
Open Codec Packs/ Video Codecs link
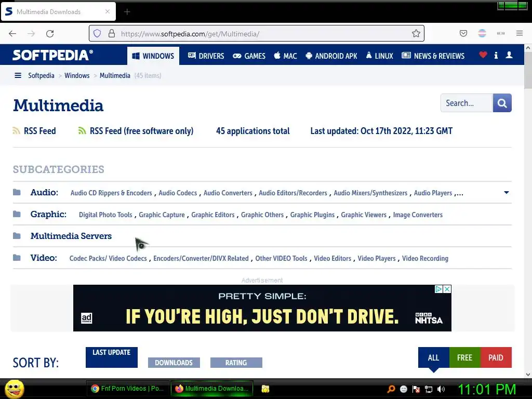[108, 258]
